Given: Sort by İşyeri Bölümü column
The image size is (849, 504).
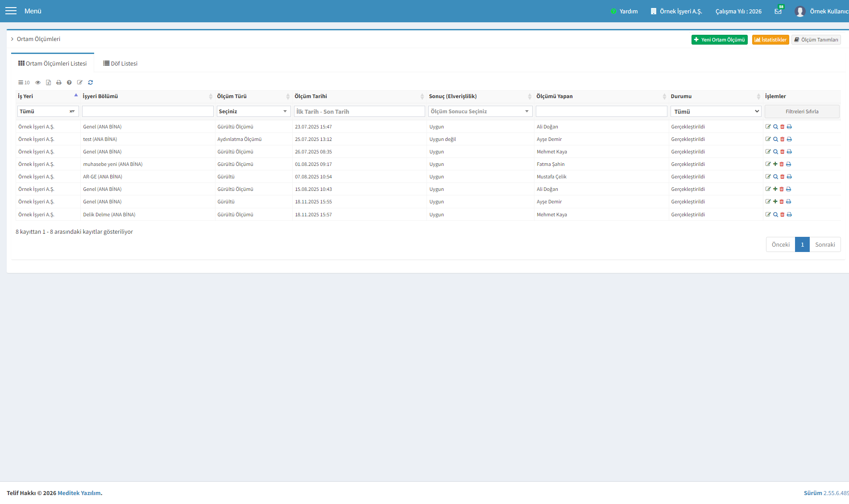Looking at the screenshot, I should pos(147,96).
